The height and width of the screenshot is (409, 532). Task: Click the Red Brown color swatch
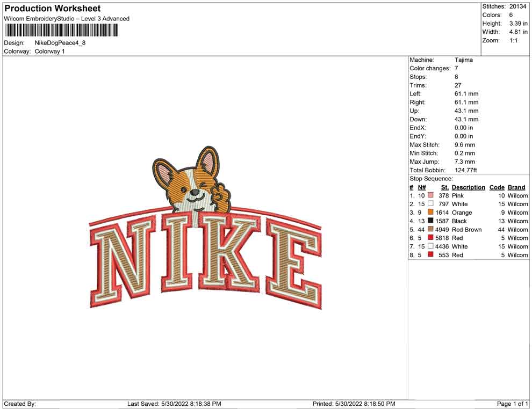click(430, 229)
